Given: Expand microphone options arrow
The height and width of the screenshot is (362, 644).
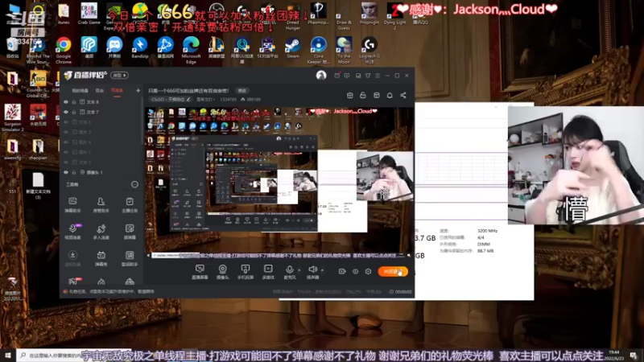Looking at the screenshot, I should point(299,270).
